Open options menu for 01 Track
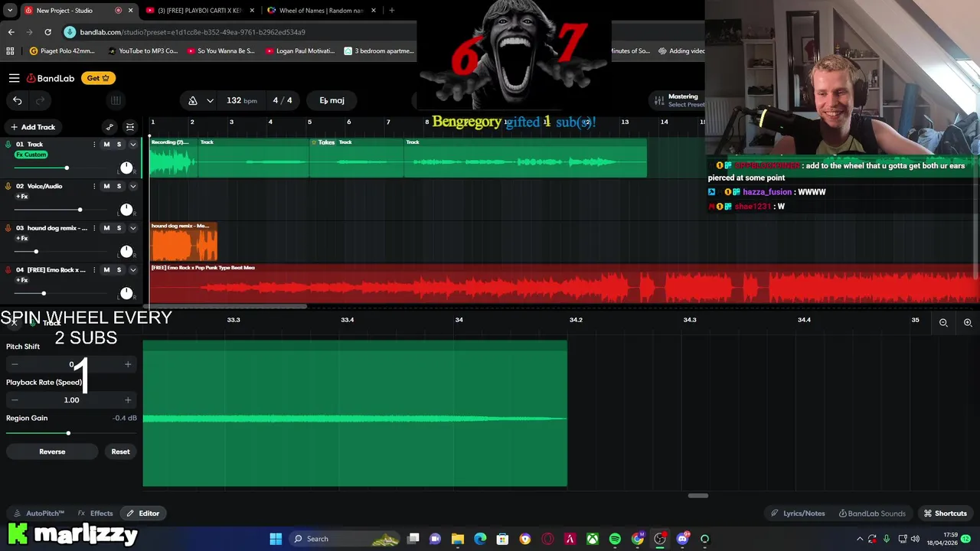This screenshot has width=980, height=551. pos(94,145)
